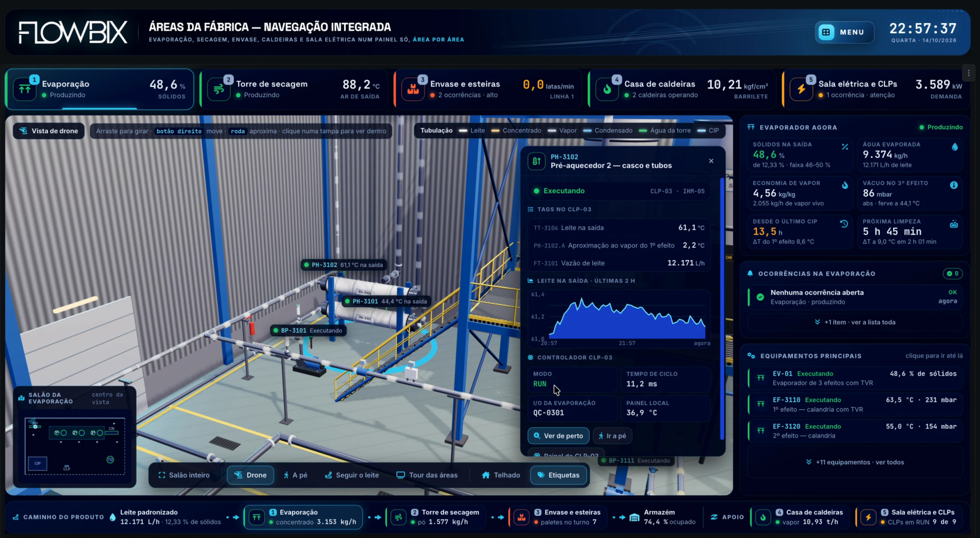
Task: Expand +11 equipamentos ver todos
Action: coord(855,462)
